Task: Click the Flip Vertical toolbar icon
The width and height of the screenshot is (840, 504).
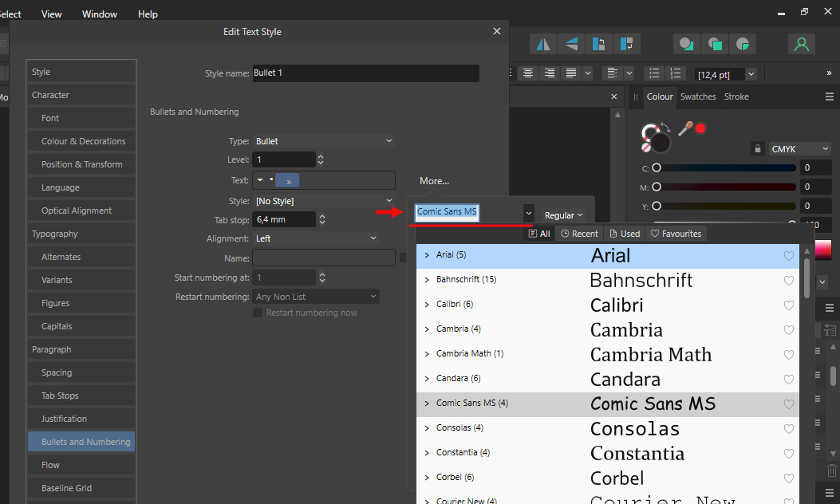Action: (x=572, y=44)
